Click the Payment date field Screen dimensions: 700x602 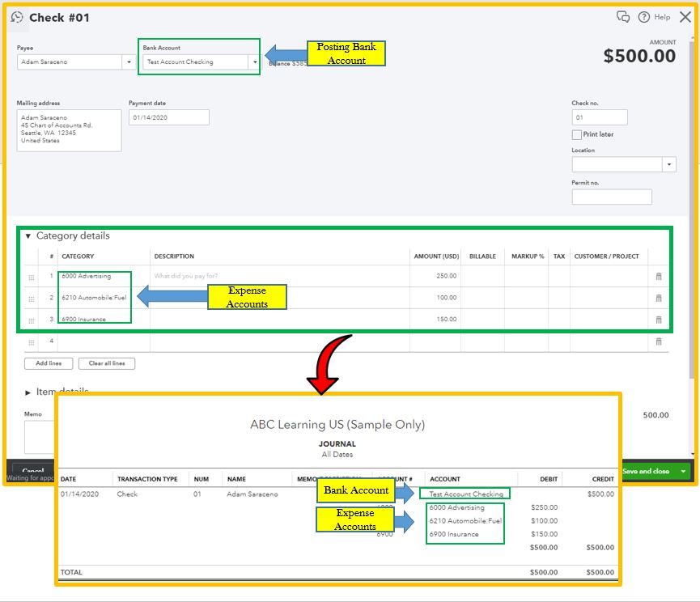click(169, 117)
